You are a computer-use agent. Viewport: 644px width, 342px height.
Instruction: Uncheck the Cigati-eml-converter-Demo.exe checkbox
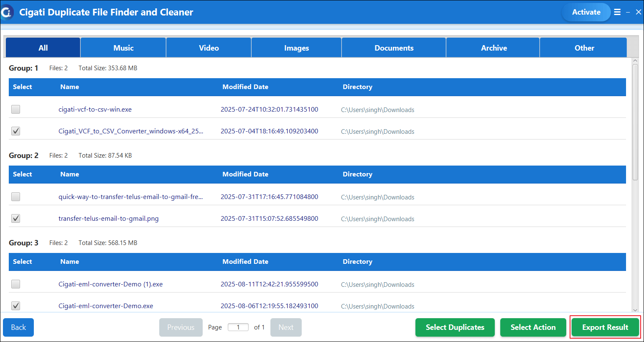tap(15, 306)
